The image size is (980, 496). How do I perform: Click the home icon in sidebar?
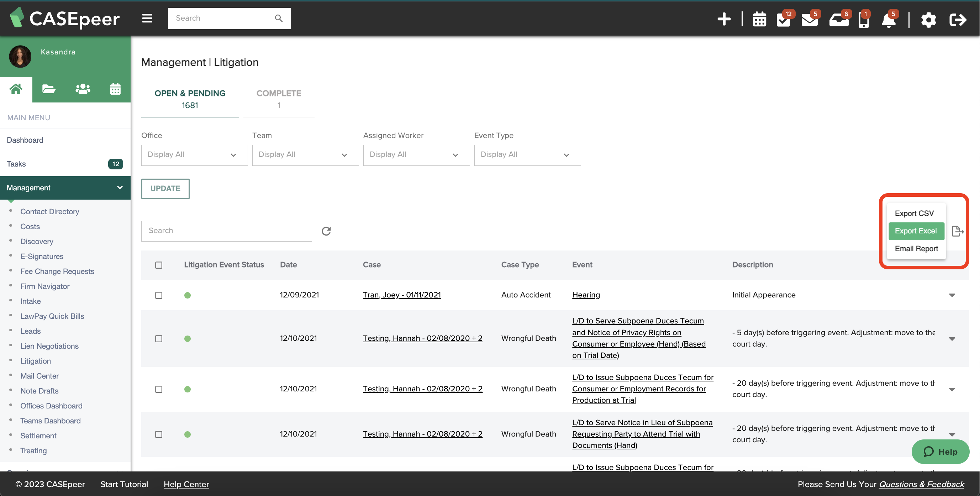click(16, 89)
